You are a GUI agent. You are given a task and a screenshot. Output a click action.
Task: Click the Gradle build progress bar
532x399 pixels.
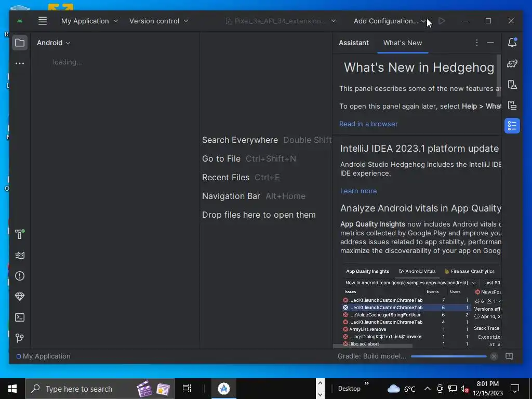pyautogui.click(x=448, y=356)
